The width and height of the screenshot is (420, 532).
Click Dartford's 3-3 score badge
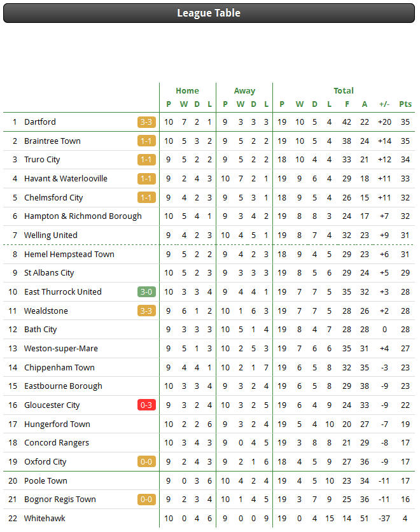point(146,122)
